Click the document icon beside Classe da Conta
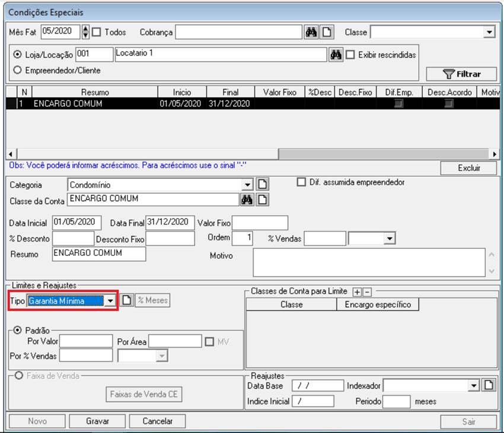 (262, 200)
